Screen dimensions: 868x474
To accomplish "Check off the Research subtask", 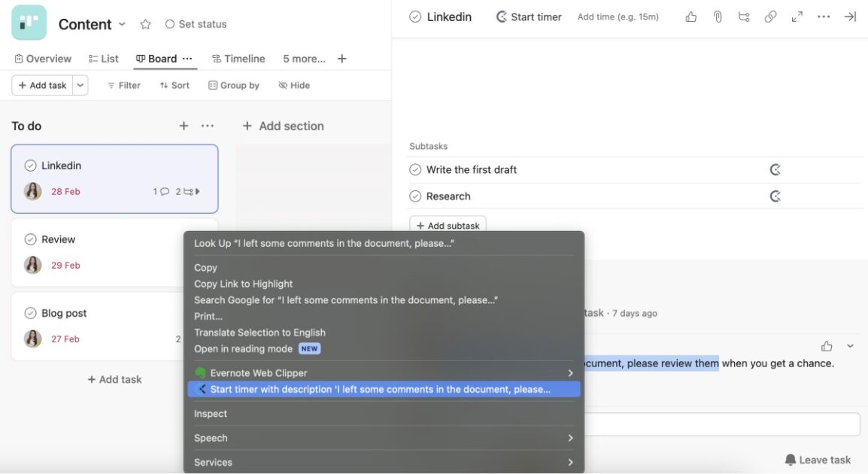I will point(415,196).
